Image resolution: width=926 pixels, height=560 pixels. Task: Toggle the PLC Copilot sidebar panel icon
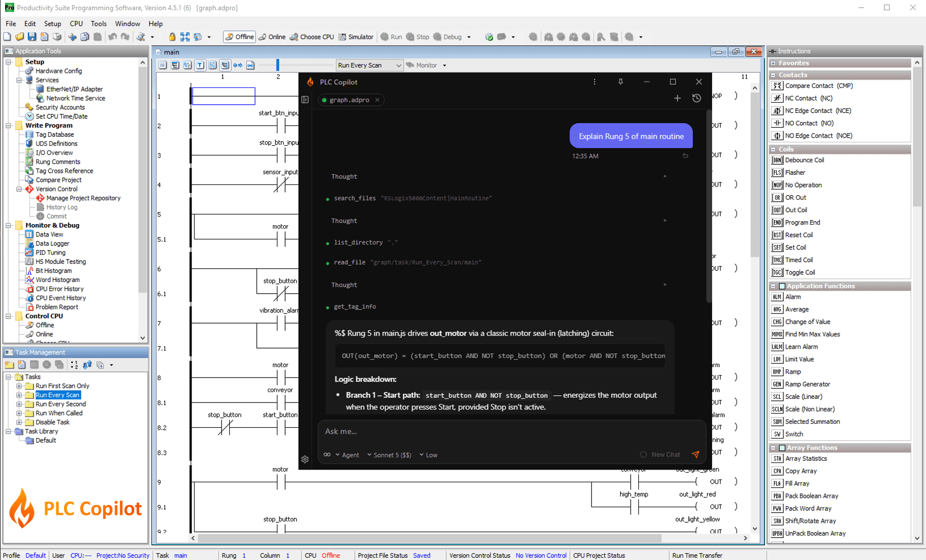point(305,100)
